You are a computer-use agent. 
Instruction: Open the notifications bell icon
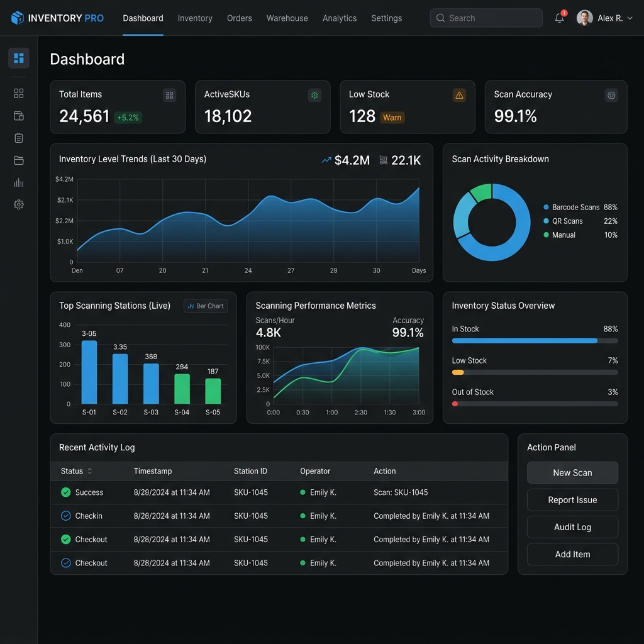click(x=559, y=18)
